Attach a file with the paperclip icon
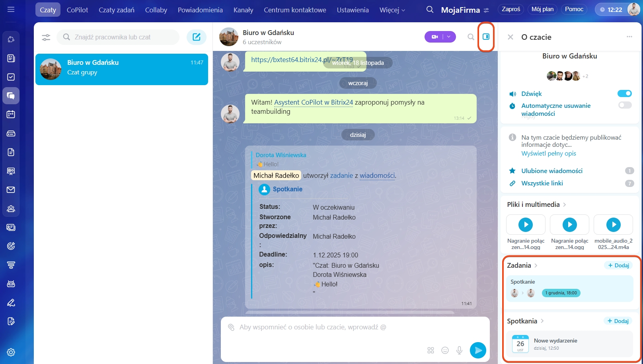Screen dimensions: 643x364 pyautogui.click(x=231, y=327)
